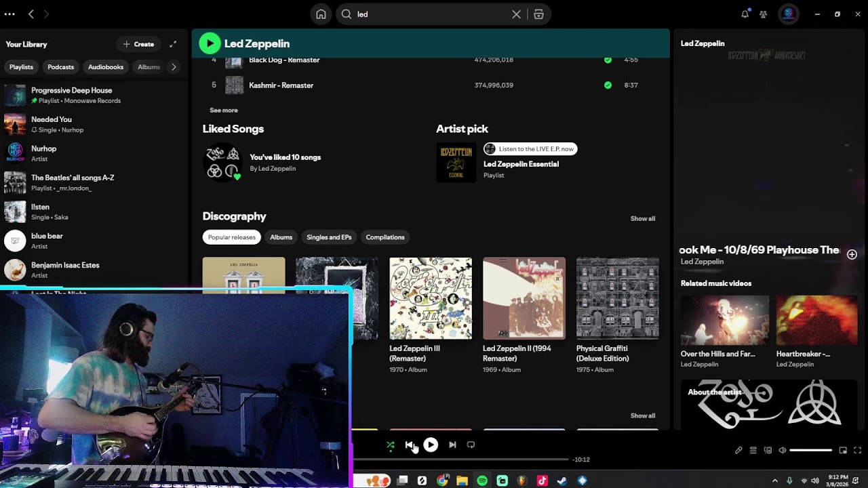Open Progressive Deep House playlist
This screenshot has height=488, width=868.
94,96
